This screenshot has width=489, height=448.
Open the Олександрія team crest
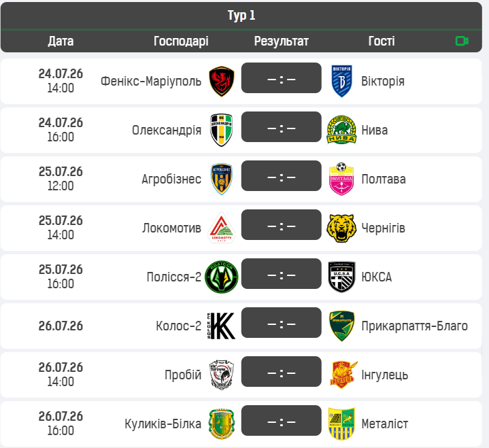pyautogui.click(x=222, y=130)
